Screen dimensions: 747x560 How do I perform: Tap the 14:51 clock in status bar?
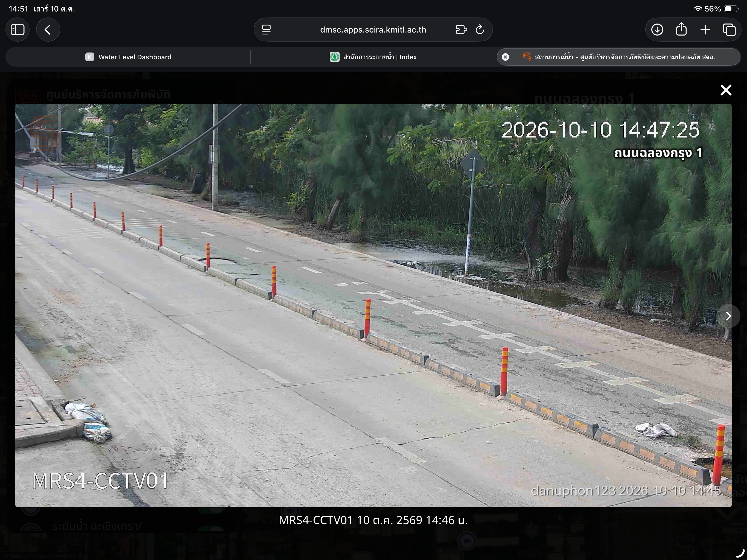[x=19, y=9]
